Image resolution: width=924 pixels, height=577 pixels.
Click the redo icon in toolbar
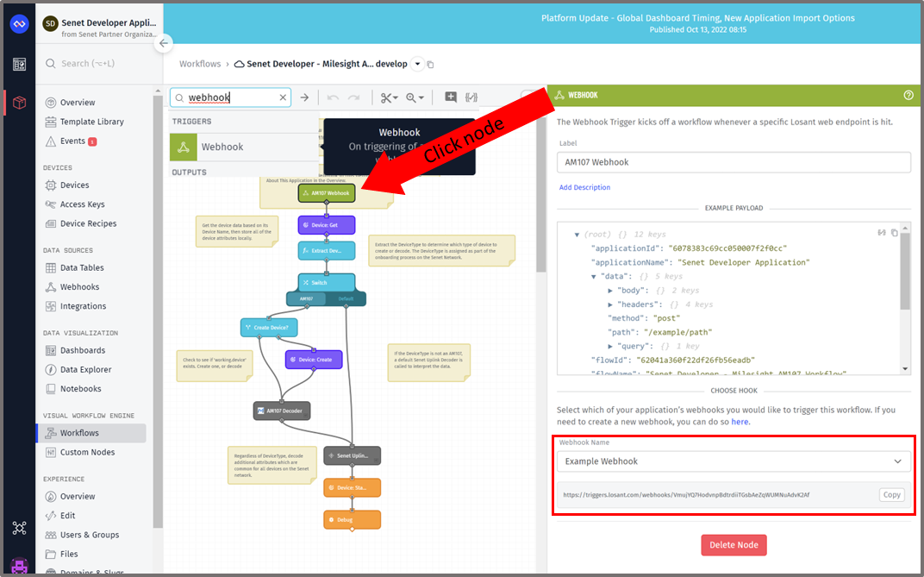[x=353, y=97]
